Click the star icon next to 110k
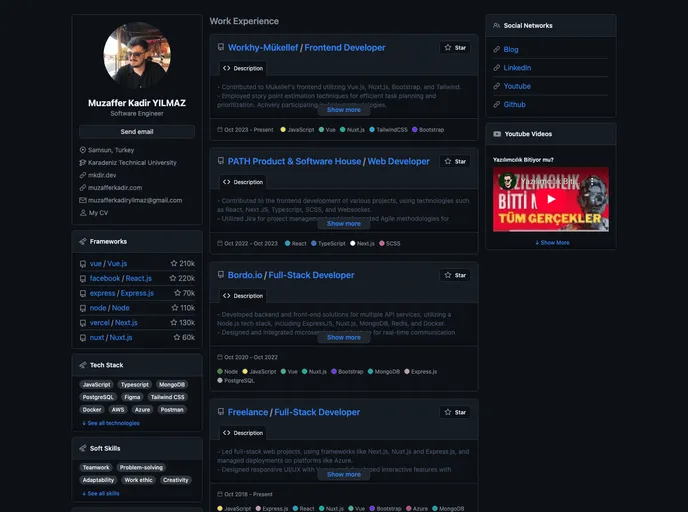Viewport: 688px width, 512px height. 175,308
